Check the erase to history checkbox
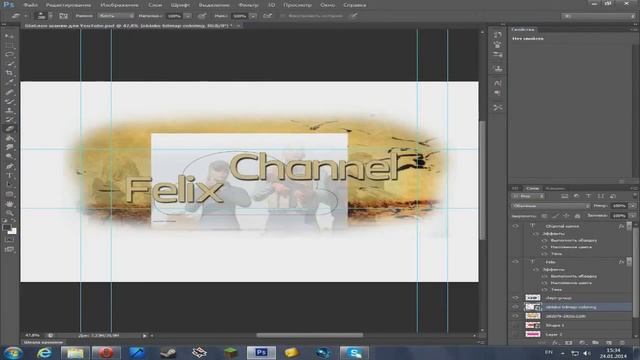 [x=282, y=16]
